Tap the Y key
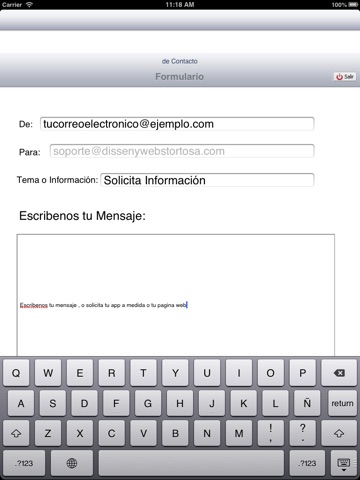 point(175,373)
